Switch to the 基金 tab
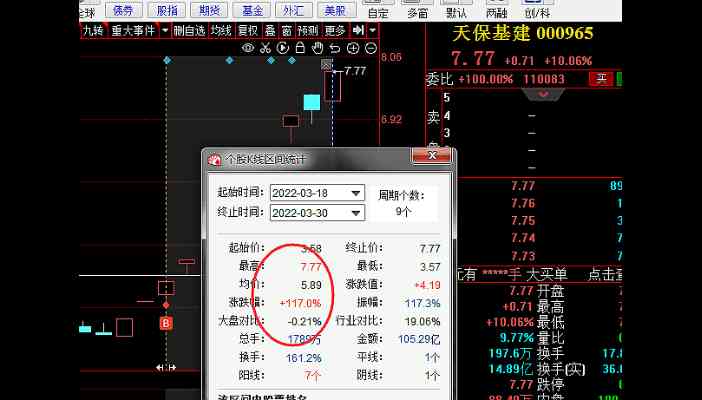Image resolution: width=702 pixels, height=400 pixels. (252, 9)
